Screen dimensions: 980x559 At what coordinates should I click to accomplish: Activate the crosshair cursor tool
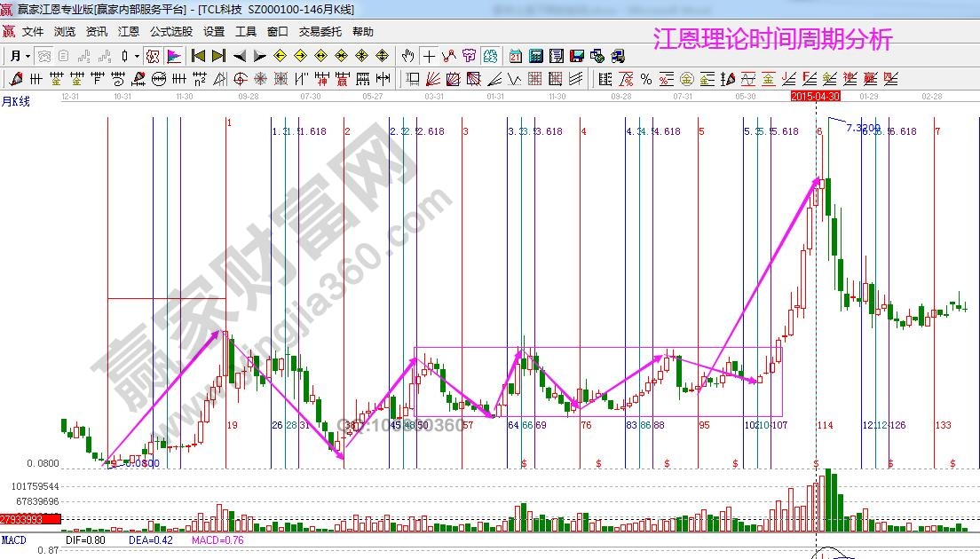pyautogui.click(x=429, y=56)
